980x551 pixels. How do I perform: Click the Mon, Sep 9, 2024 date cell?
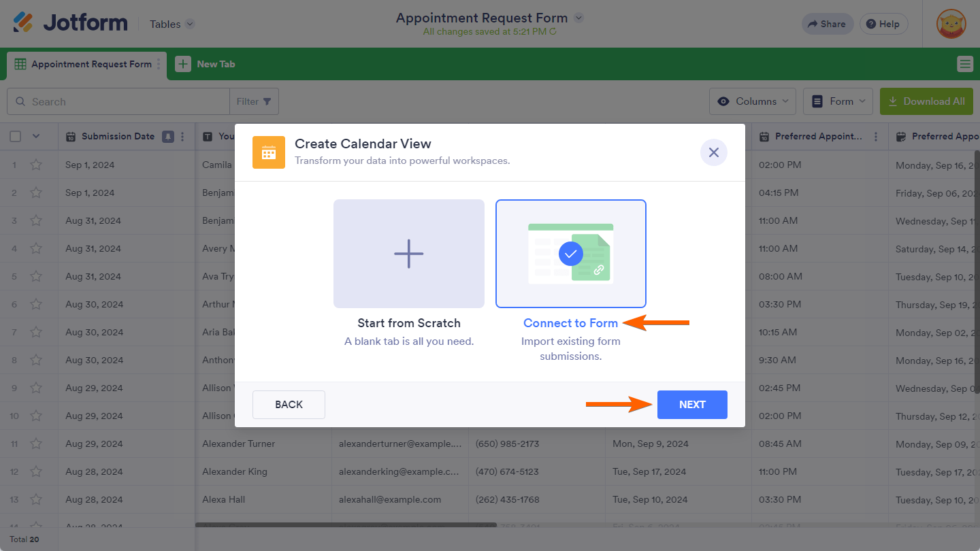pyautogui.click(x=679, y=444)
